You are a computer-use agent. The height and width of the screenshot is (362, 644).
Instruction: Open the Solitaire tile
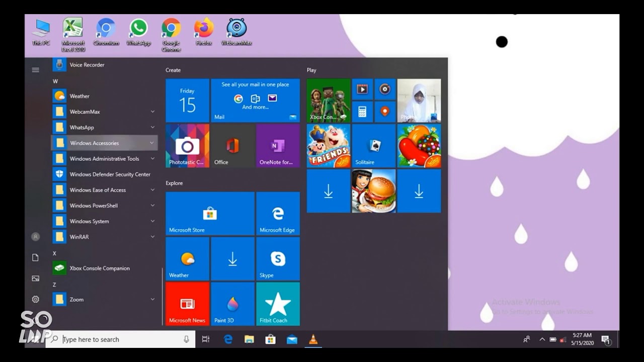[x=374, y=146]
